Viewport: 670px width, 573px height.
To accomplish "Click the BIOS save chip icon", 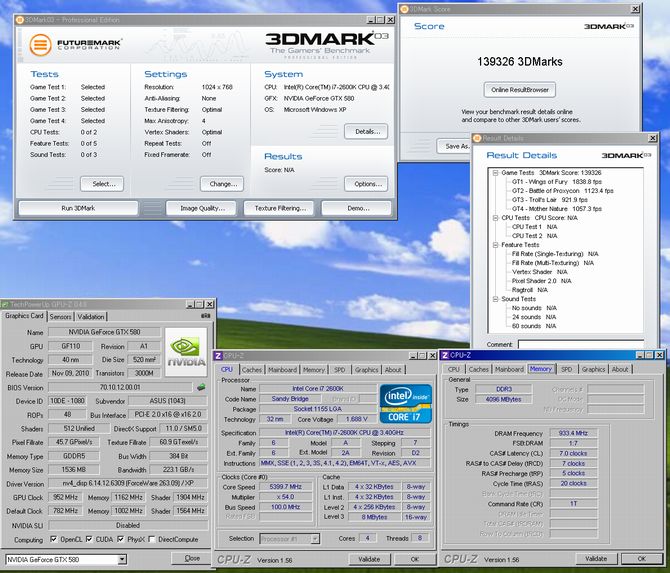I will [201, 387].
